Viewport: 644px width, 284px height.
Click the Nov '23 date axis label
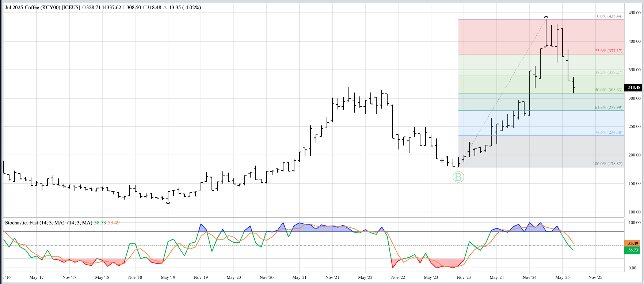[x=464, y=277]
